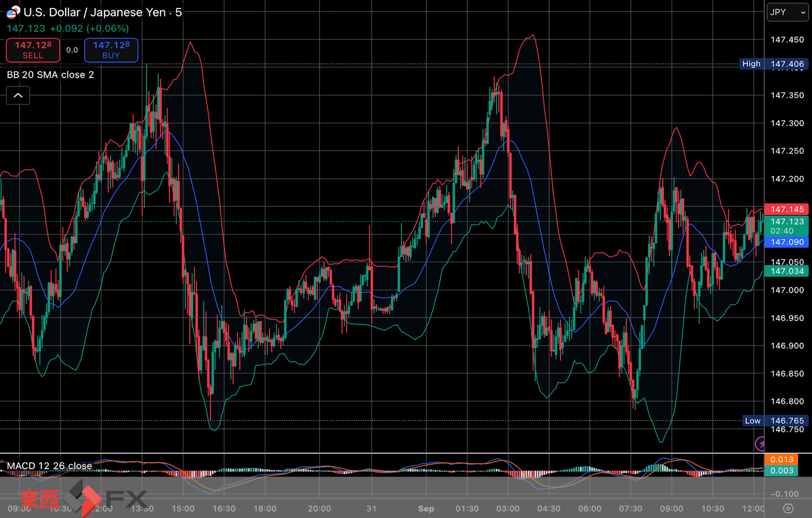Click the Sep date marker on time axis
This screenshot has width=812, height=518.
pos(426,508)
